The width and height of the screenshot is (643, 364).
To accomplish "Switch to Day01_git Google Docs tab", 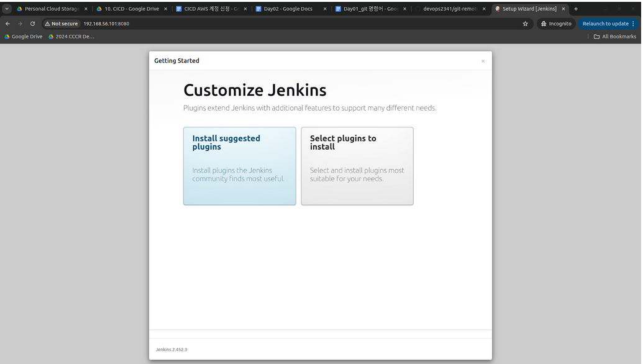I will coord(371,9).
